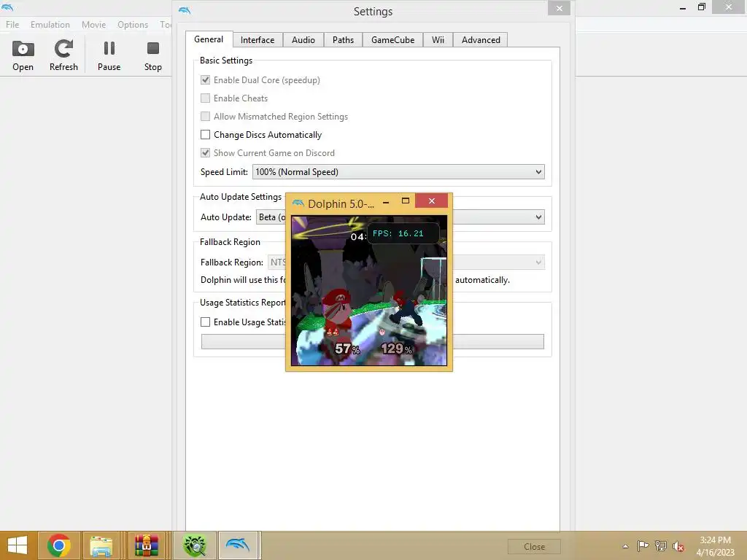Maximize the Dolphin game render window
The width and height of the screenshot is (747, 560).
coord(406,201)
